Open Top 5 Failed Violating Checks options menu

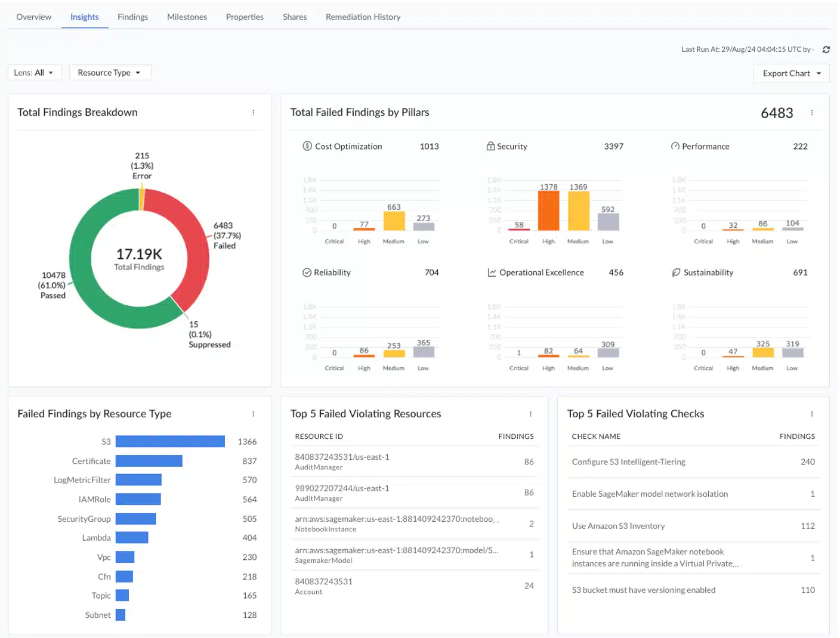pyautogui.click(x=811, y=414)
